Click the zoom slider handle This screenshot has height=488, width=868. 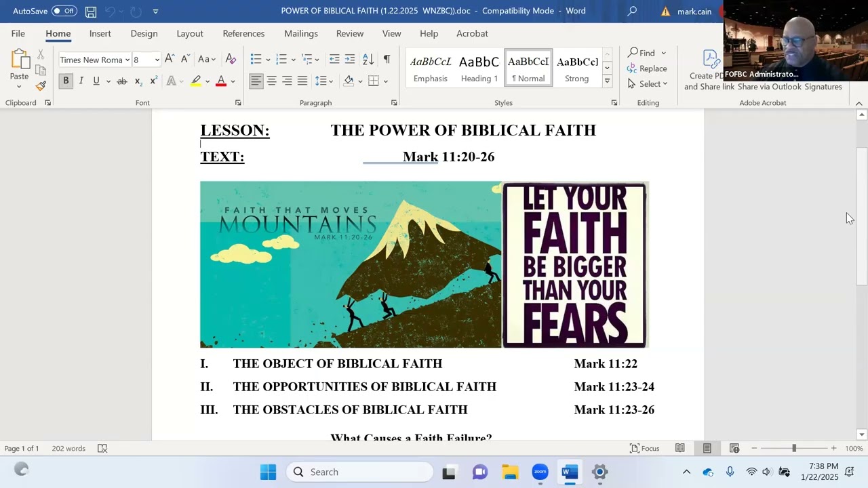coord(793,448)
